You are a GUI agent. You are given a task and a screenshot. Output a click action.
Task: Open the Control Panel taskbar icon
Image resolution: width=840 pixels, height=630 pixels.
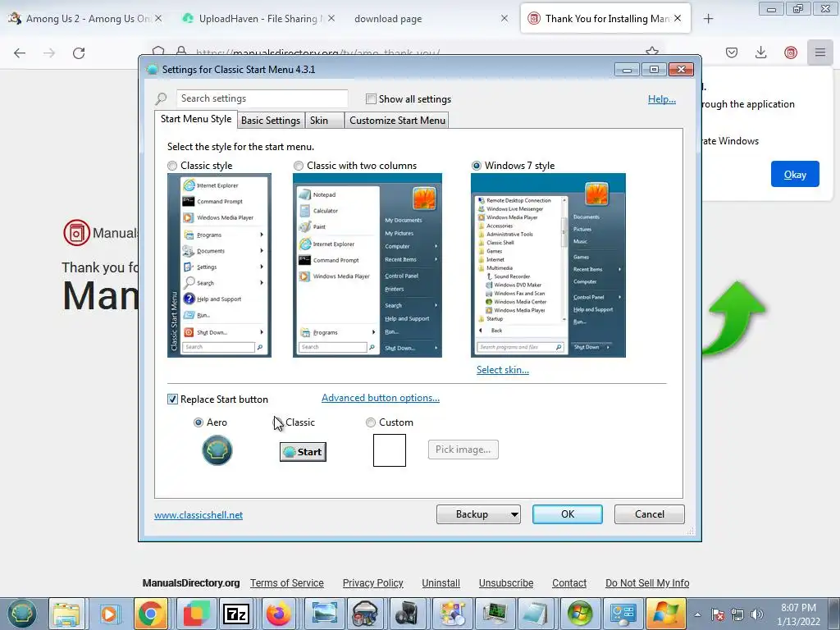623,614
